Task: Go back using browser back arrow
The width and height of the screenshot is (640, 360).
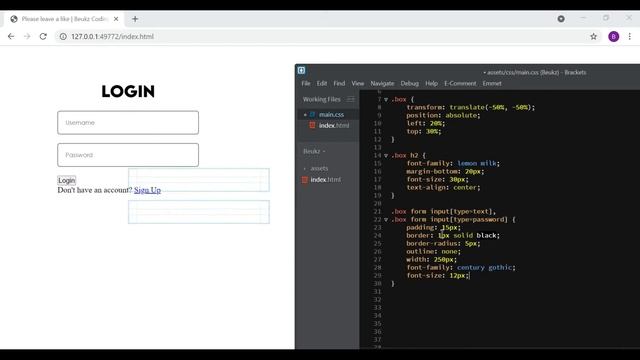Action: 11,36
